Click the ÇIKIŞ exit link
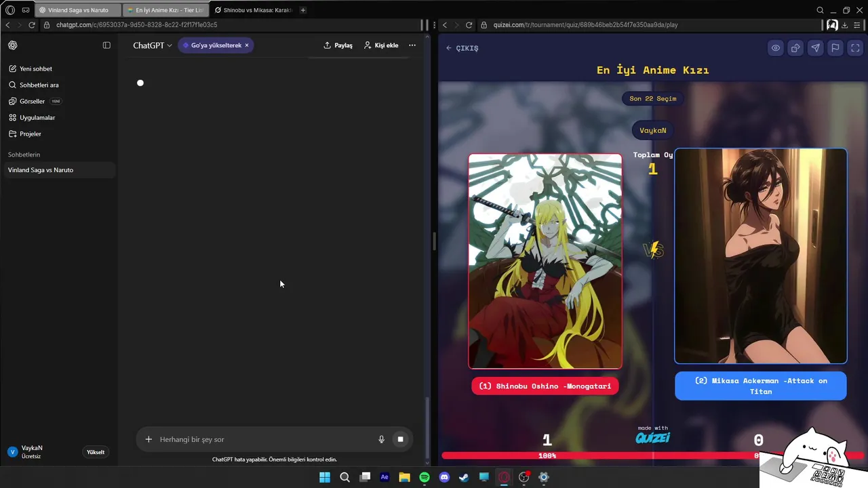Image resolution: width=868 pixels, height=488 pixels. tap(462, 48)
